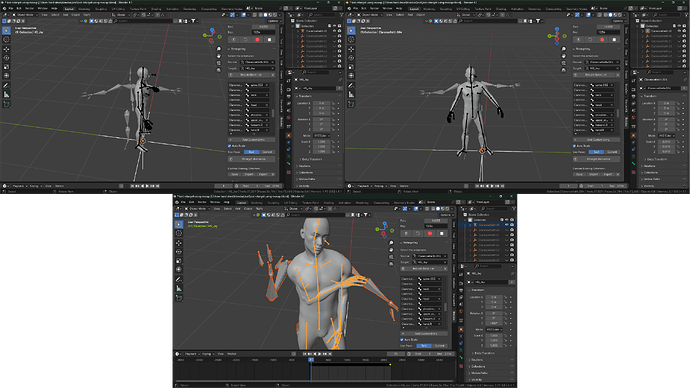The height and width of the screenshot is (388, 690).
Task: Toggle Auto Scale checkbox in top-right window
Action: click(575, 146)
